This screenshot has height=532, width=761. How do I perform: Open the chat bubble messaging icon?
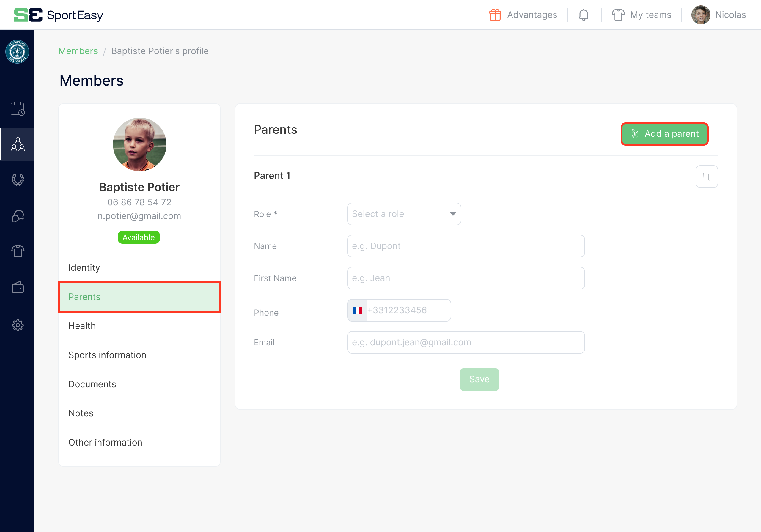(x=17, y=216)
